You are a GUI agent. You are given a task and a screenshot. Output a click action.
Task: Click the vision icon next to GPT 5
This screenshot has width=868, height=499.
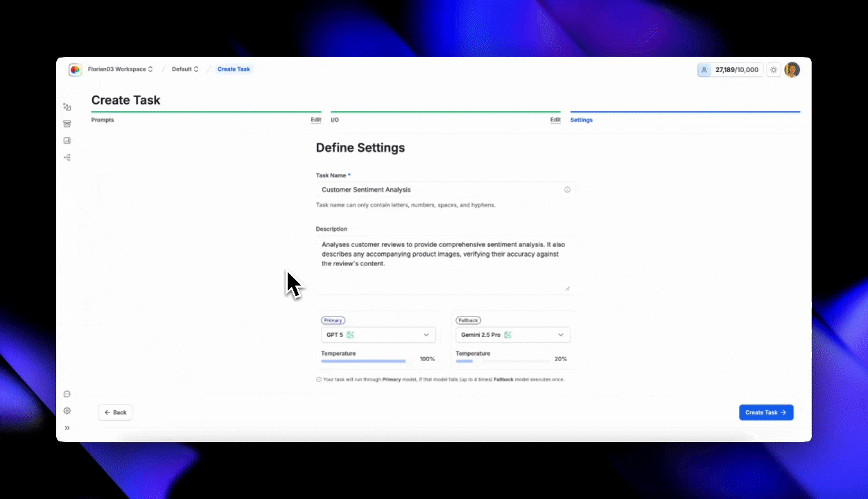tap(351, 335)
